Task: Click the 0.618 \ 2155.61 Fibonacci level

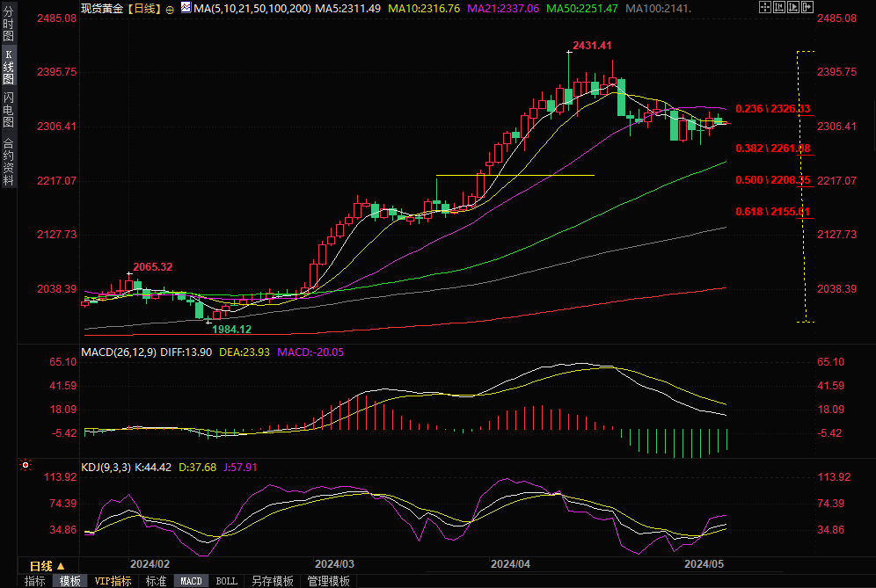Action: [772, 212]
